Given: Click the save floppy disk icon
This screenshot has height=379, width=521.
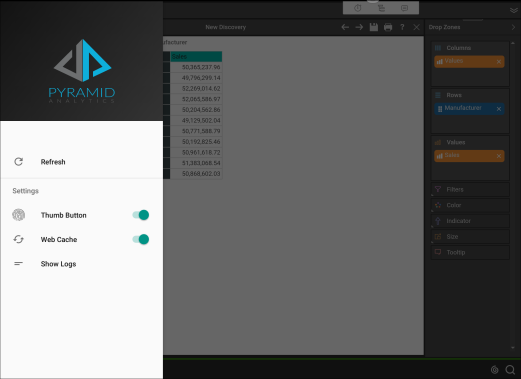Looking at the screenshot, I should coord(374,27).
